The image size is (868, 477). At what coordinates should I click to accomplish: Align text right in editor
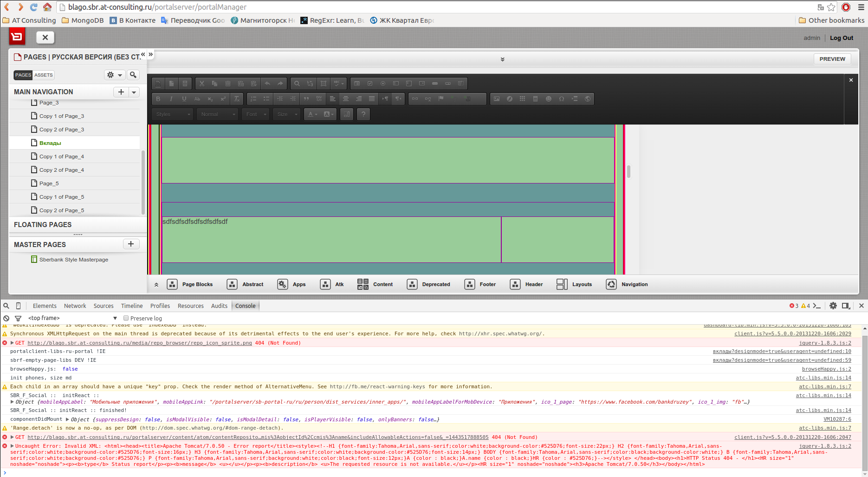[x=359, y=99]
